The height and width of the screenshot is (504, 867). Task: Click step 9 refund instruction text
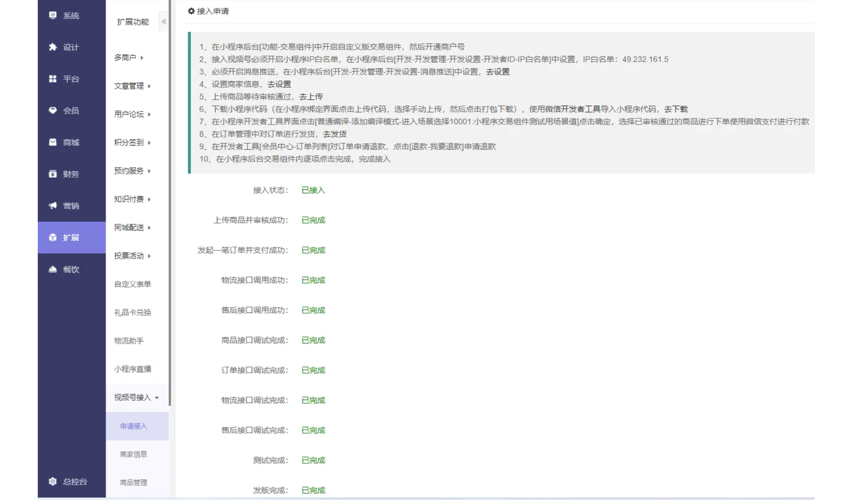pyautogui.click(x=347, y=146)
